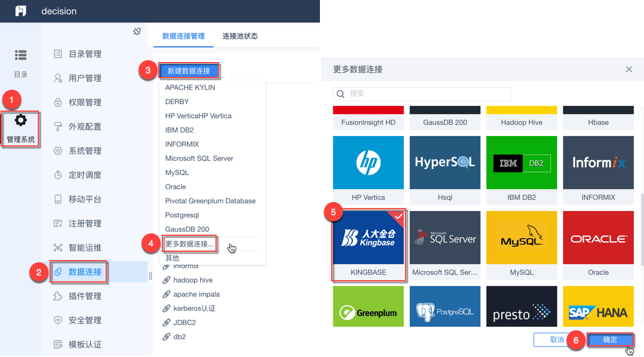
Task: Open 移动平台 in the sidebar
Action: click(78, 199)
